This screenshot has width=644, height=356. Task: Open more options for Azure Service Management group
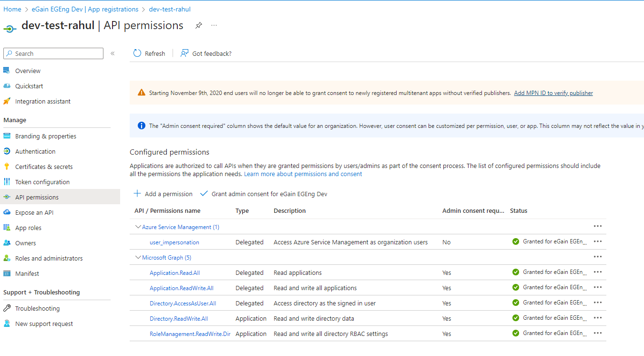click(598, 227)
